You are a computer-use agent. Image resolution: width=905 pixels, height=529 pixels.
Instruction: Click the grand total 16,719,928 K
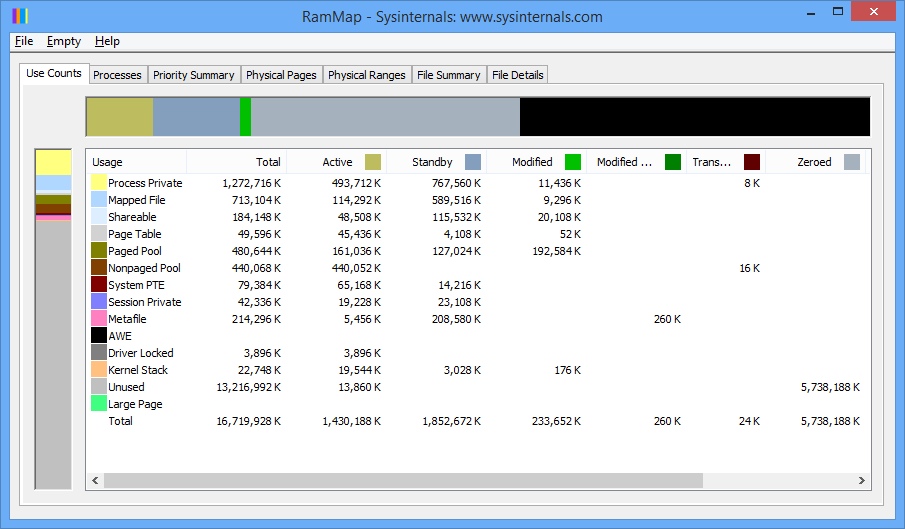[249, 421]
